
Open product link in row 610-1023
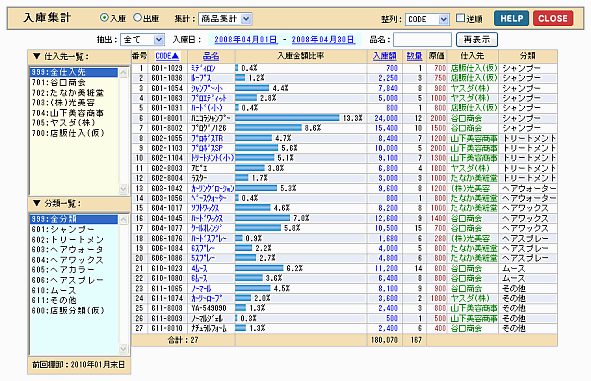[x=199, y=268]
